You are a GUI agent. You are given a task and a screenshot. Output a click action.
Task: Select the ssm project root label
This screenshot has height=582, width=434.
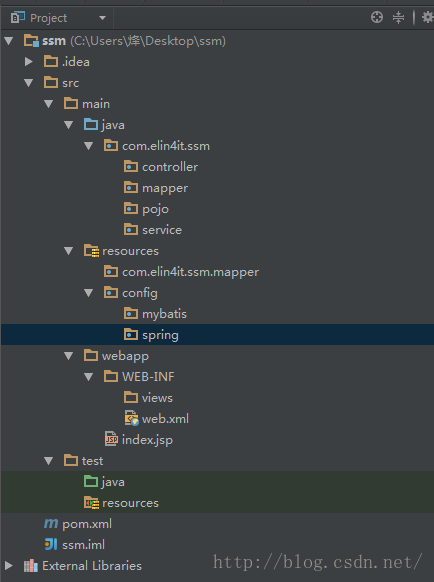pos(54,41)
